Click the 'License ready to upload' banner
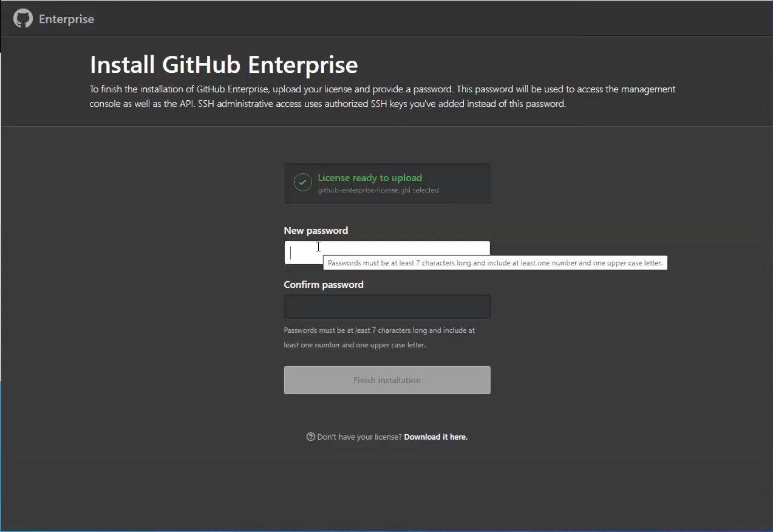Image resolution: width=773 pixels, height=532 pixels. 387,182
